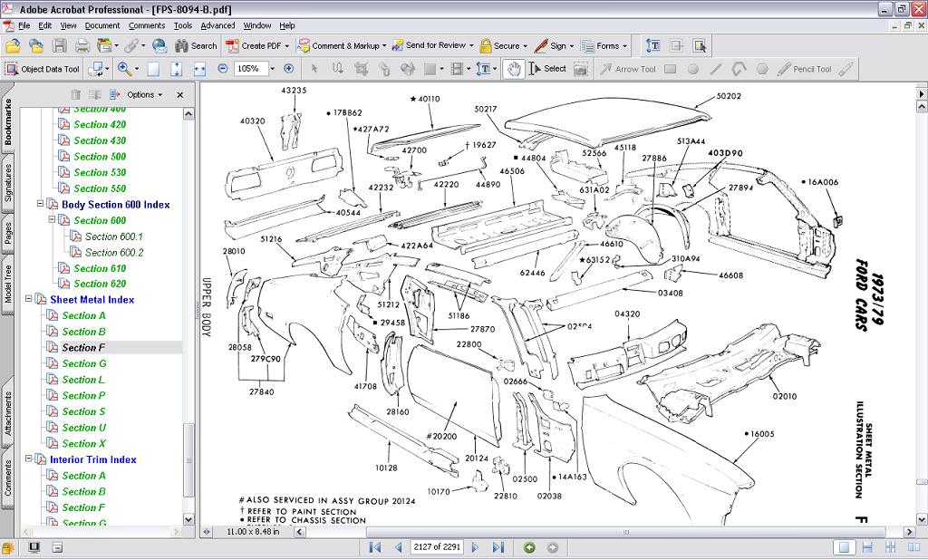This screenshot has width=928, height=560.
Task: Click the zoom in plus button
Action: coord(289,69)
